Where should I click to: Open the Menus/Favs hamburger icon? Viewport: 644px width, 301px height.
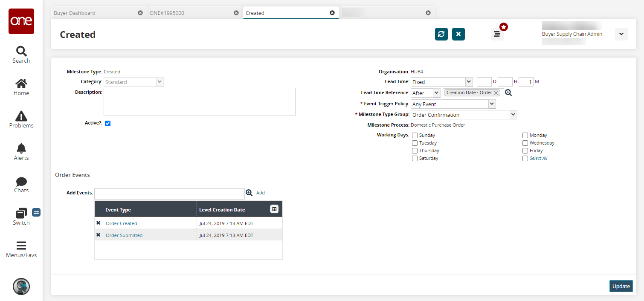tap(21, 246)
